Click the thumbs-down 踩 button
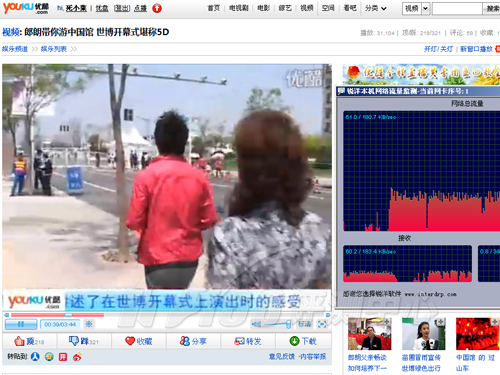The width and height of the screenshot is (500, 375). click(x=84, y=341)
